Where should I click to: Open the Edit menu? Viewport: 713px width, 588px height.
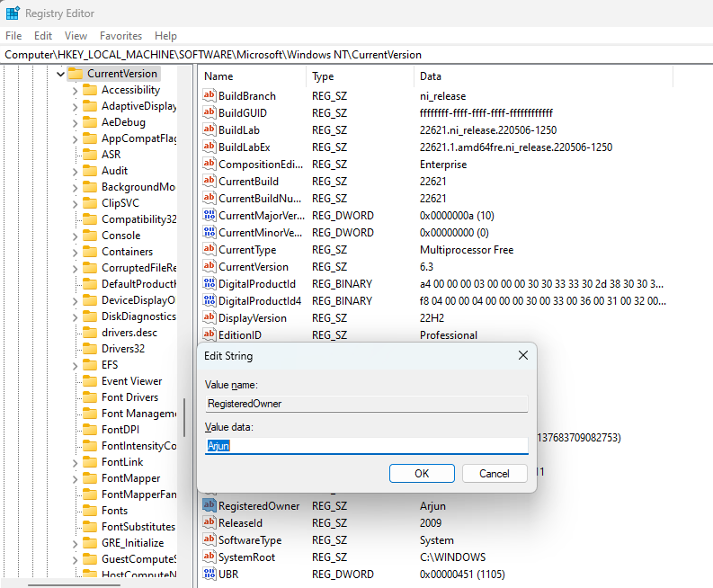pyautogui.click(x=43, y=35)
